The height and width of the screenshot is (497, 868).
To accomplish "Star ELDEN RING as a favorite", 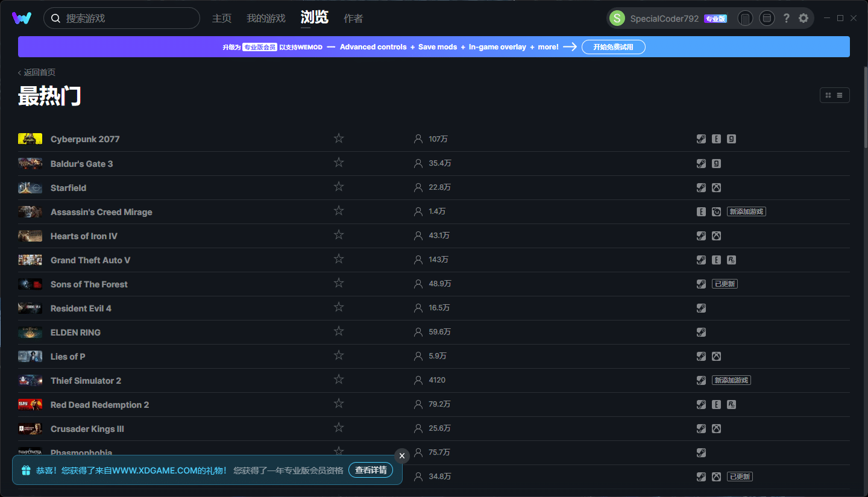I will pos(339,331).
